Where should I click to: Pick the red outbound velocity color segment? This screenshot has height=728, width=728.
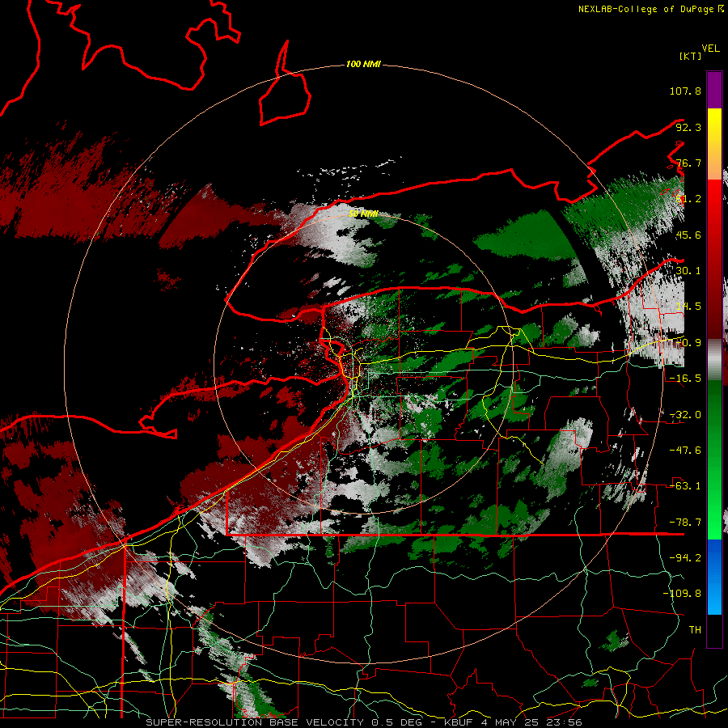coord(714,259)
